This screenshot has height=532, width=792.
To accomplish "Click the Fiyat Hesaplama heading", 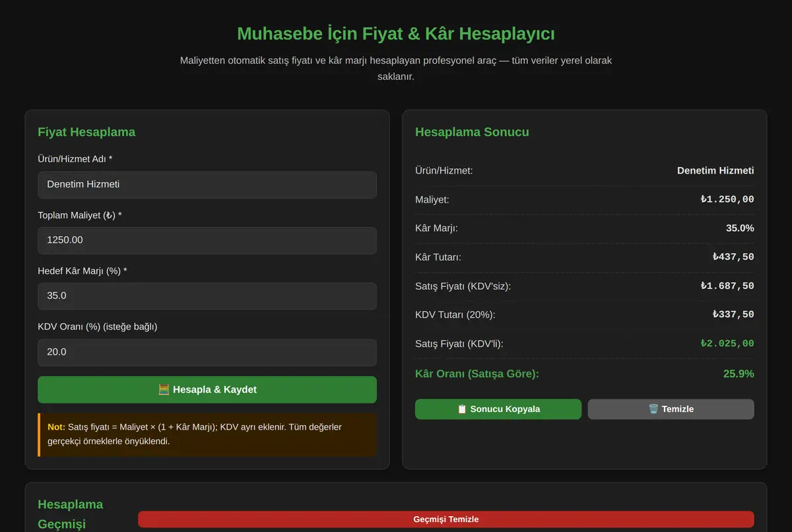I will pyautogui.click(x=86, y=132).
